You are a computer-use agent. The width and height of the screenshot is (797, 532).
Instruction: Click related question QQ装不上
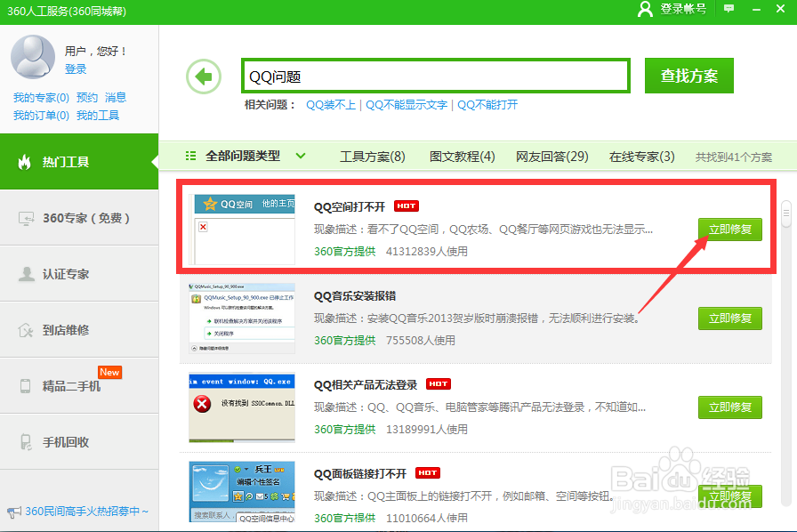(331, 105)
